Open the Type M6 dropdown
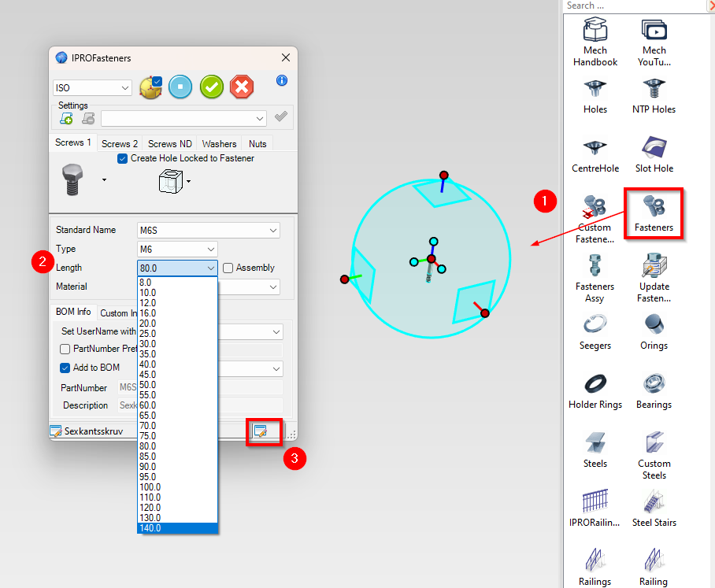Viewport: 715px width, 588px height. click(177, 250)
